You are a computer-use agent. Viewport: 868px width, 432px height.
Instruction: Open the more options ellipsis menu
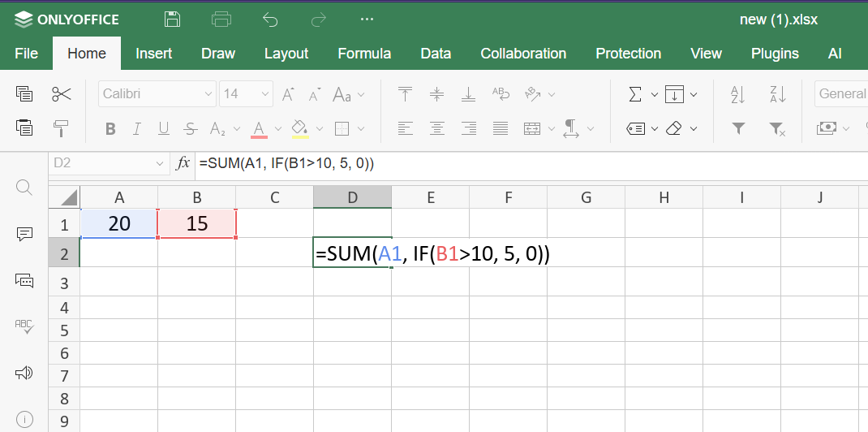(x=367, y=19)
